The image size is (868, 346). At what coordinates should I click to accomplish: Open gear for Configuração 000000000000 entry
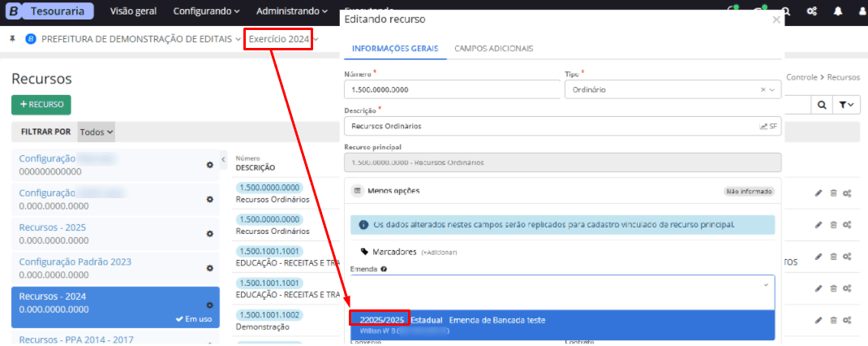(210, 165)
